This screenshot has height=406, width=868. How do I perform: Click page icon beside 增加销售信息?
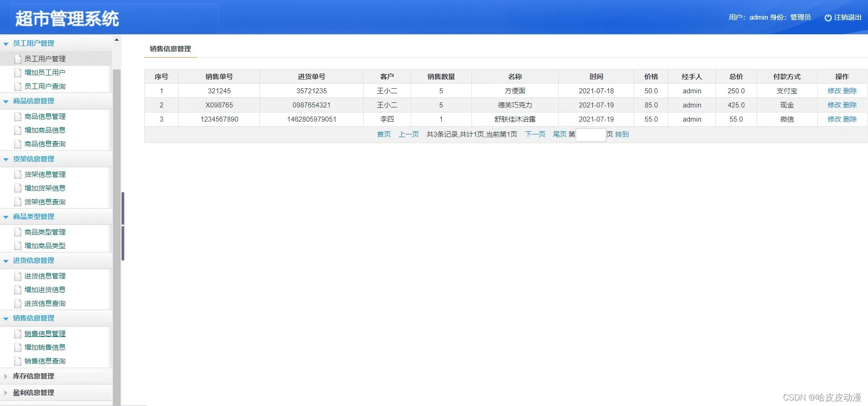[x=18, y=347]
